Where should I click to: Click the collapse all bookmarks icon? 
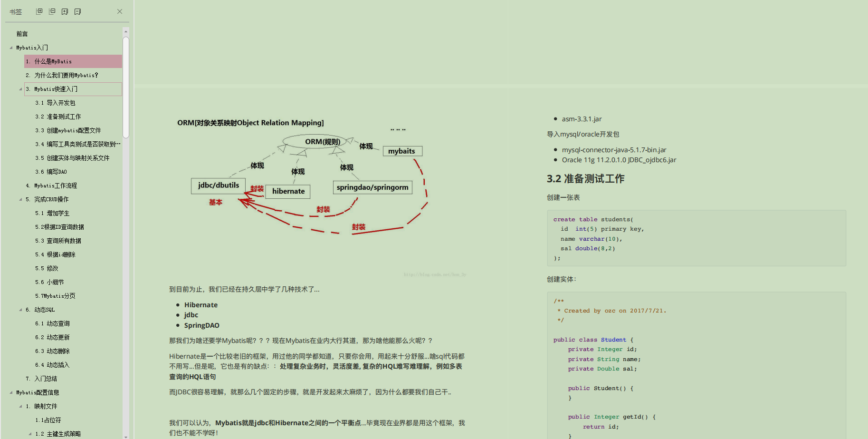52,11
